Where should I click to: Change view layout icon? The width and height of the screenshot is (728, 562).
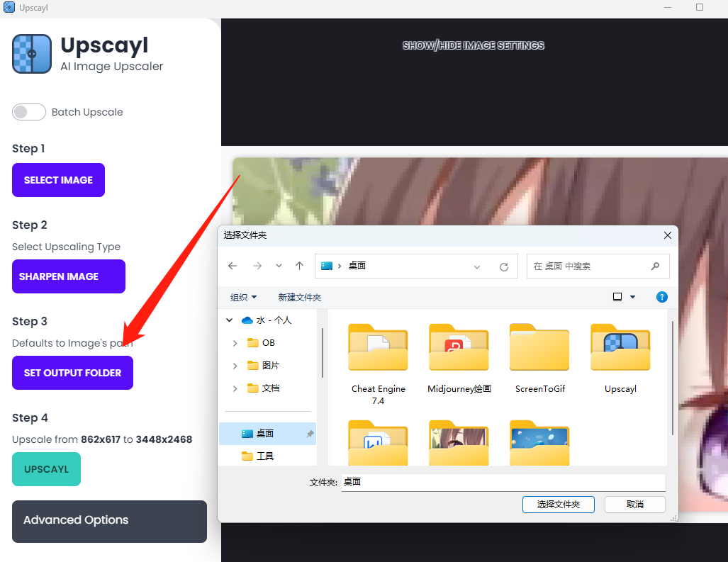[x=617, y=297]
